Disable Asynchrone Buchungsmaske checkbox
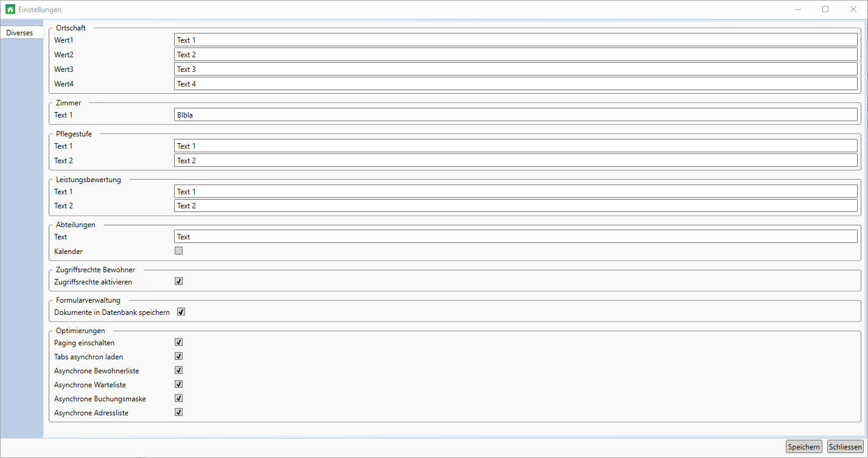Screen dimensions: 868x458 click(179, 398)
